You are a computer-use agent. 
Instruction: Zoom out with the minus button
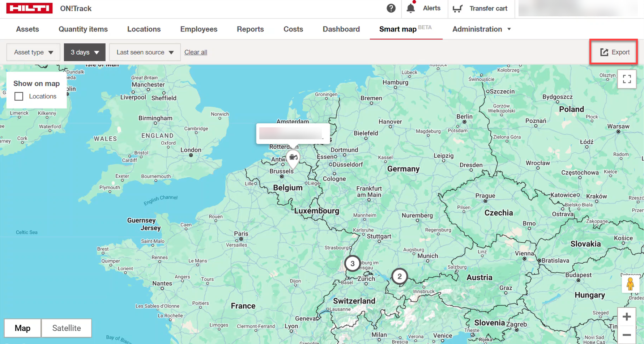627,335
